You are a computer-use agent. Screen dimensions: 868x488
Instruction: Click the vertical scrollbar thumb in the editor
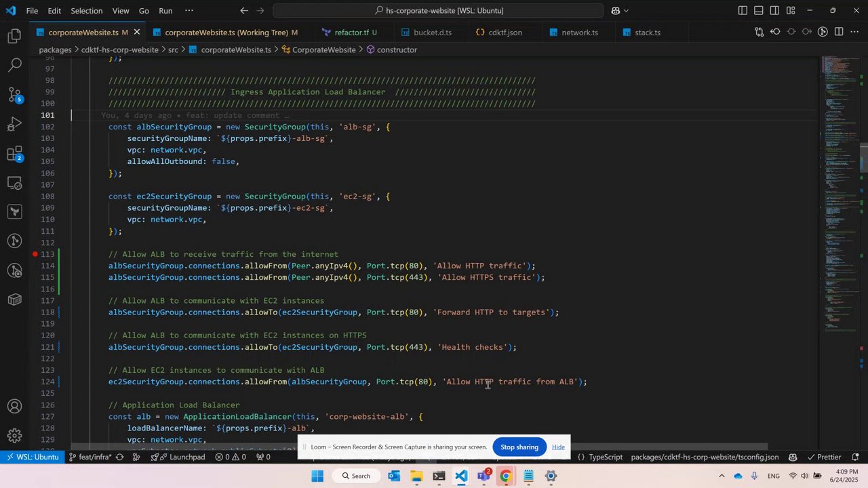[x=863, y=157]
